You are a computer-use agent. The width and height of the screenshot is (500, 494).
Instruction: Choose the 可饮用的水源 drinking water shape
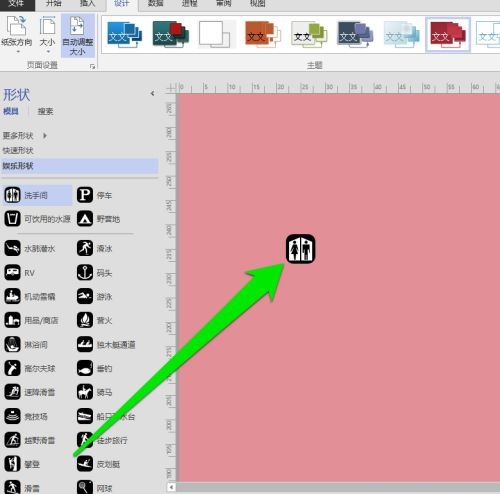coord(37,219)
